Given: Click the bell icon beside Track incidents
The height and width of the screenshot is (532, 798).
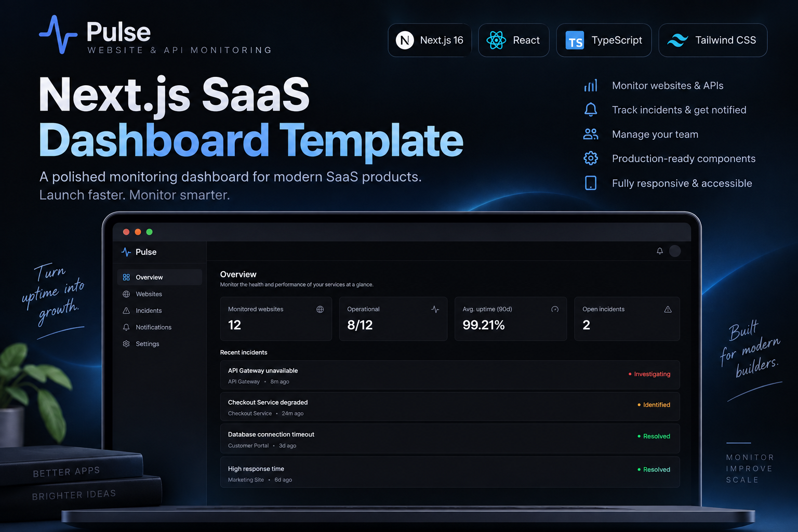Looking at the screenshot, I should (591, 110).
